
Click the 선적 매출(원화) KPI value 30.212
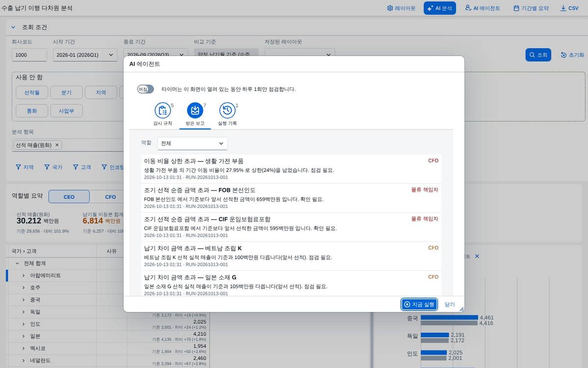click(28, 221)
